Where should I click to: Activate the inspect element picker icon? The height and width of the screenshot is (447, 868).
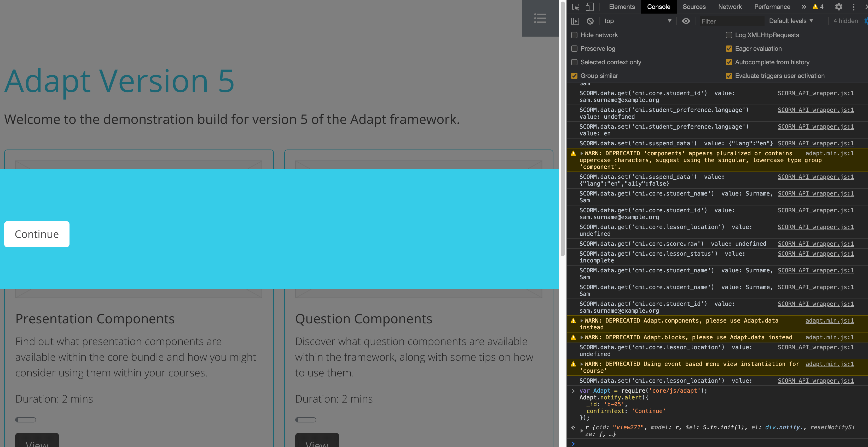[576, 7]
